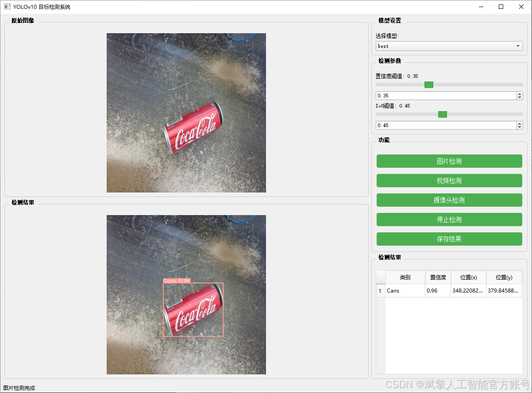
Task: Increase the IoU threshold with up arrow
Action: pos(520,123)
